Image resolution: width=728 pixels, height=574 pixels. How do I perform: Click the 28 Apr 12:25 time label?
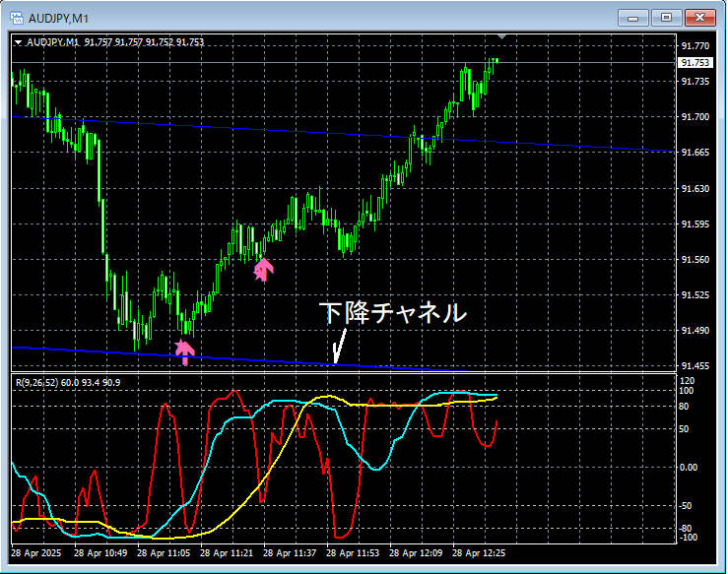(x=479, y=553)
